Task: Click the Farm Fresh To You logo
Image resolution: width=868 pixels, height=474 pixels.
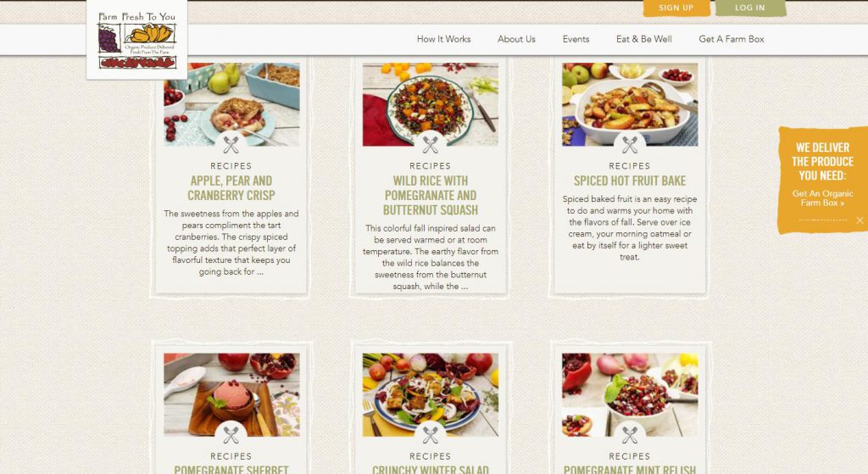Action: click(136, 40)
